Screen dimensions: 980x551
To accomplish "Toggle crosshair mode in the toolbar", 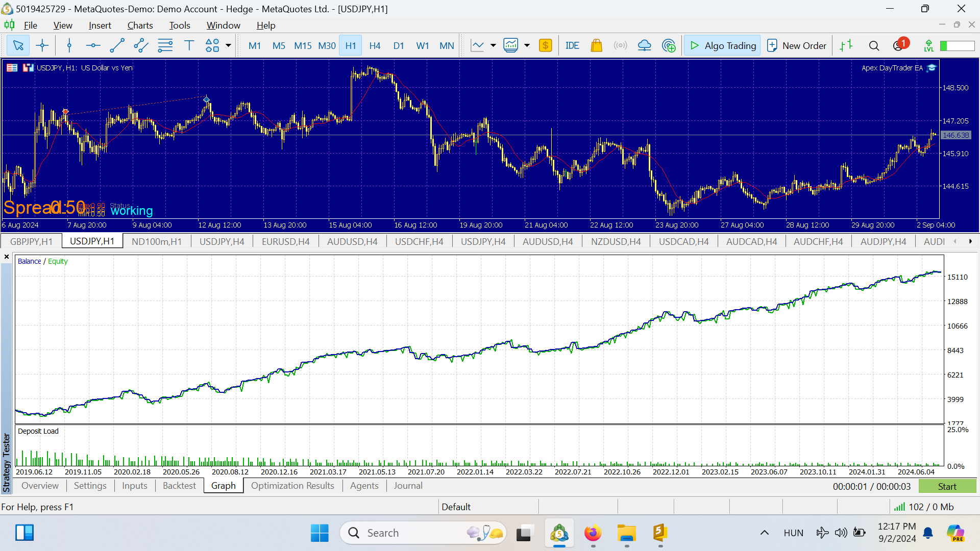I will coord(42,45).
